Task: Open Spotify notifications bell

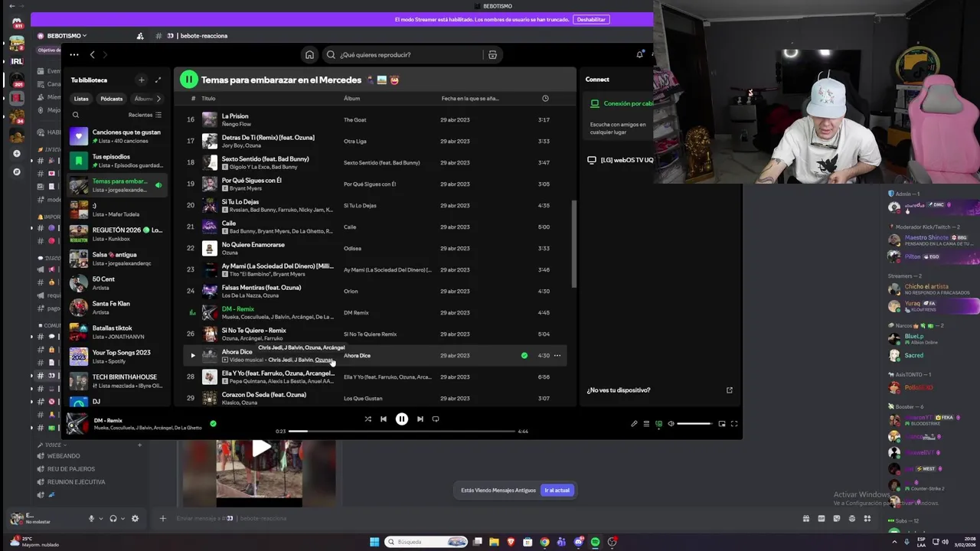Action: tap(639, 54)
